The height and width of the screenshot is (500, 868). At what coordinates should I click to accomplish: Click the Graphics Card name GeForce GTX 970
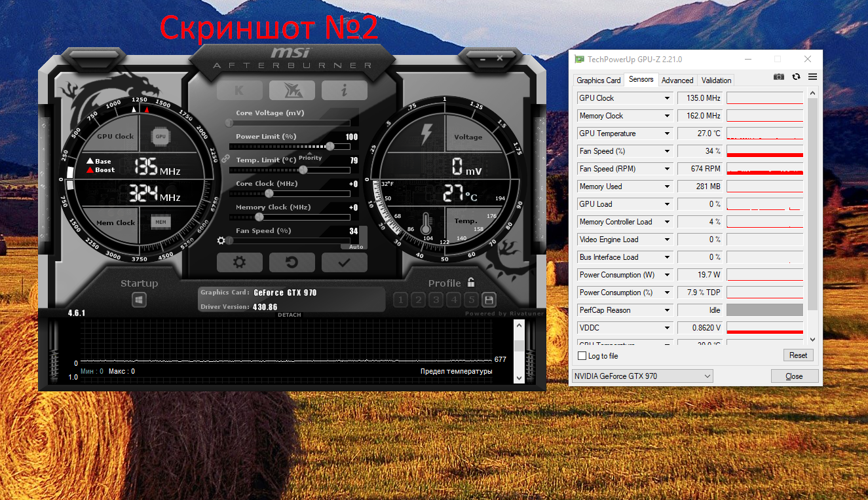pos(286,293)
